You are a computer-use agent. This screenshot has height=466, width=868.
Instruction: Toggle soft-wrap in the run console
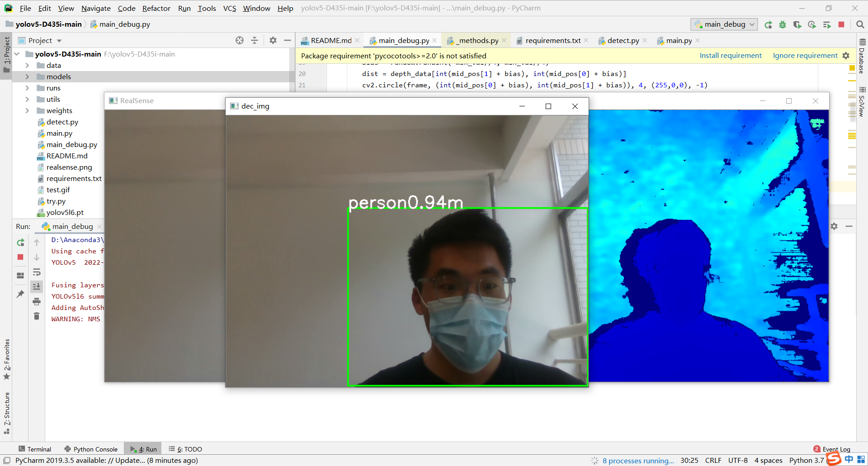click(37, 272)
